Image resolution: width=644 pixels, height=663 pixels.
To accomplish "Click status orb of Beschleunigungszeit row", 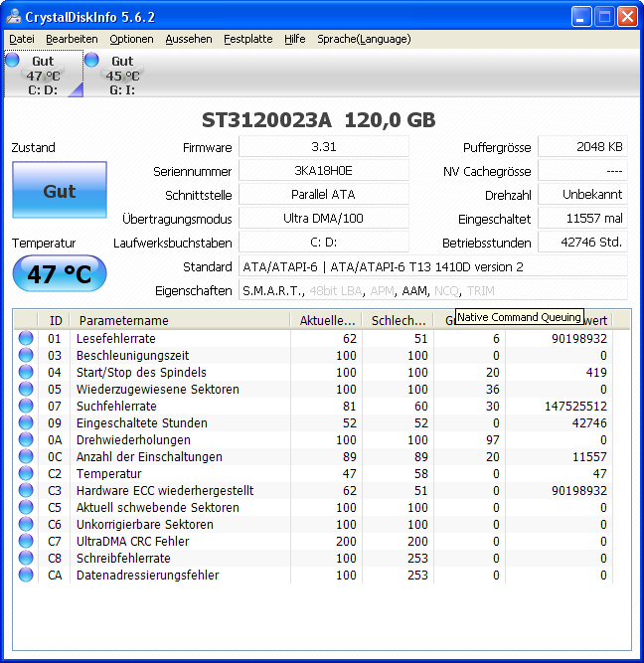I will (x=26, y=355).
